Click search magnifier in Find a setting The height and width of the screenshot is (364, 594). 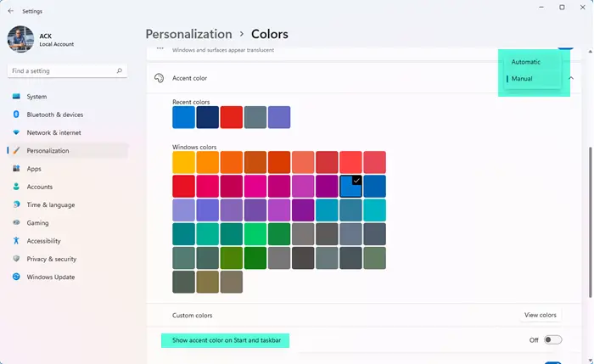[x=120, y=70]
